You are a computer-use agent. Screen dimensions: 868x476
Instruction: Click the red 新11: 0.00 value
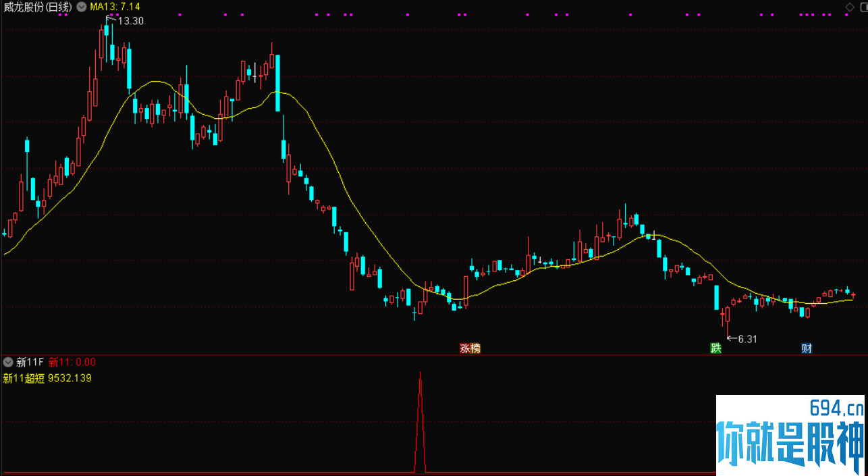[72, 362]
